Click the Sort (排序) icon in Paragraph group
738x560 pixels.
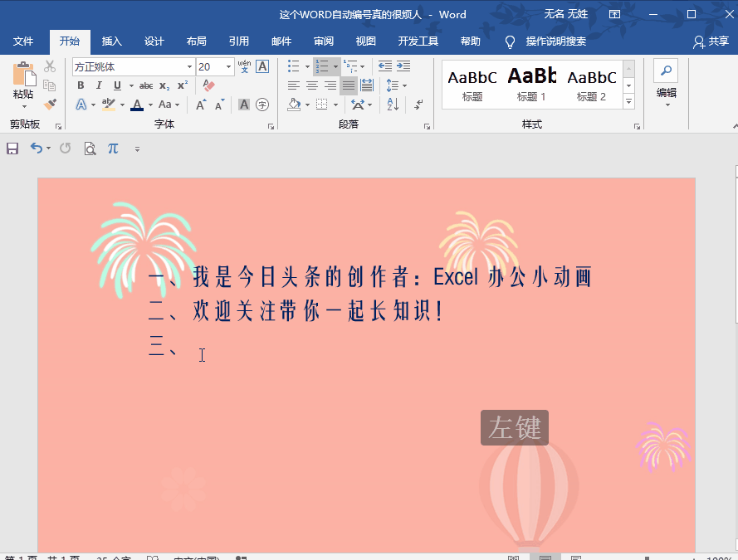pos(392,105)
